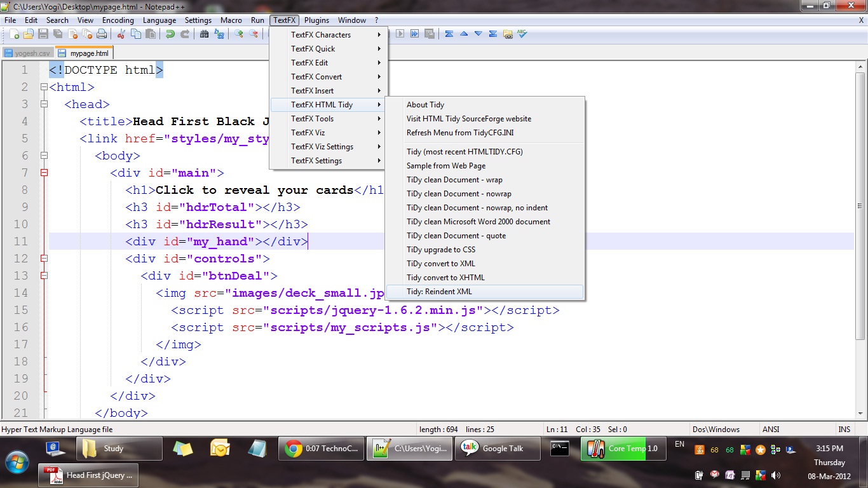Expand the TextFX Convert submenu

coord(318,76)
